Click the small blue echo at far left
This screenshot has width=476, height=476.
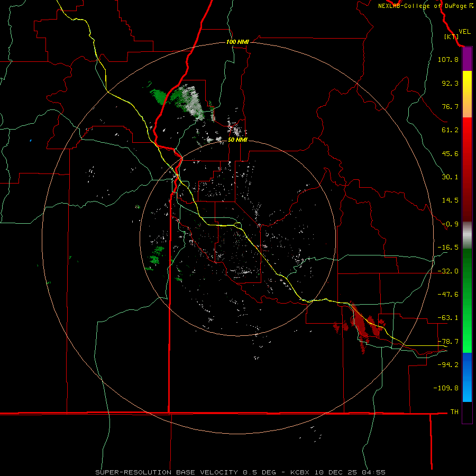pyautogui.click(x=31, y=141)
